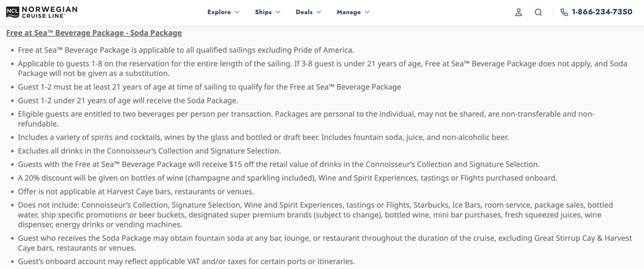Screen dimensions: 644x269
Task: Expand the Explore chevron arrow
Action: 237,12
